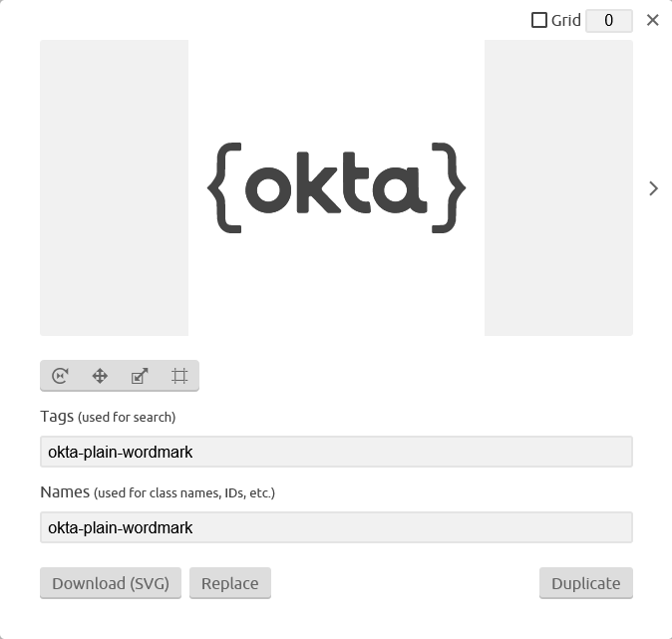Click into the Tags input field
This screenshot has height=639, width=672.
(x=336, y=452)
